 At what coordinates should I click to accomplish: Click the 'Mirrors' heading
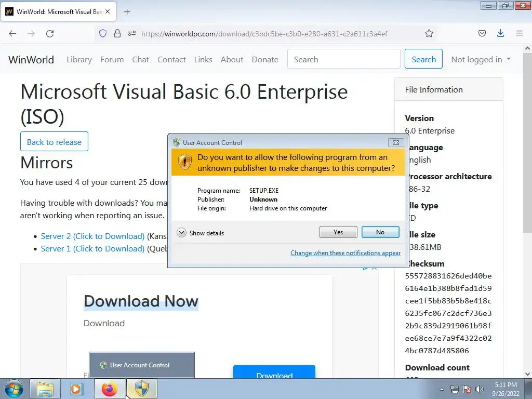click(x=46, y=163)
